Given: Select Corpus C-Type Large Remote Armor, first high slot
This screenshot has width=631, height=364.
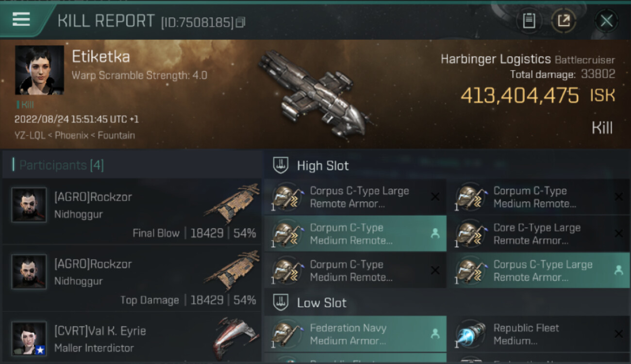Looking at the screenshot, I should (355, 197).
